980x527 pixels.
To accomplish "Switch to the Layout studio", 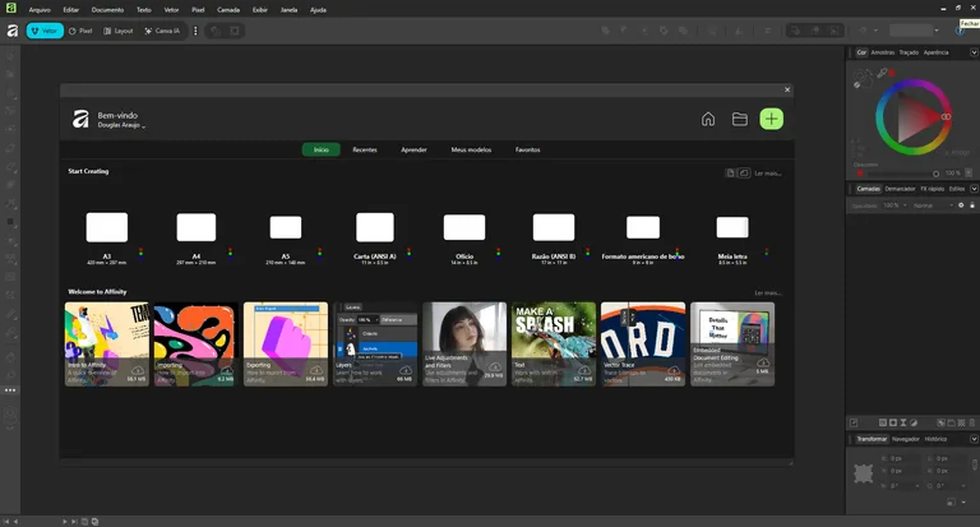I will click(118, 31).
